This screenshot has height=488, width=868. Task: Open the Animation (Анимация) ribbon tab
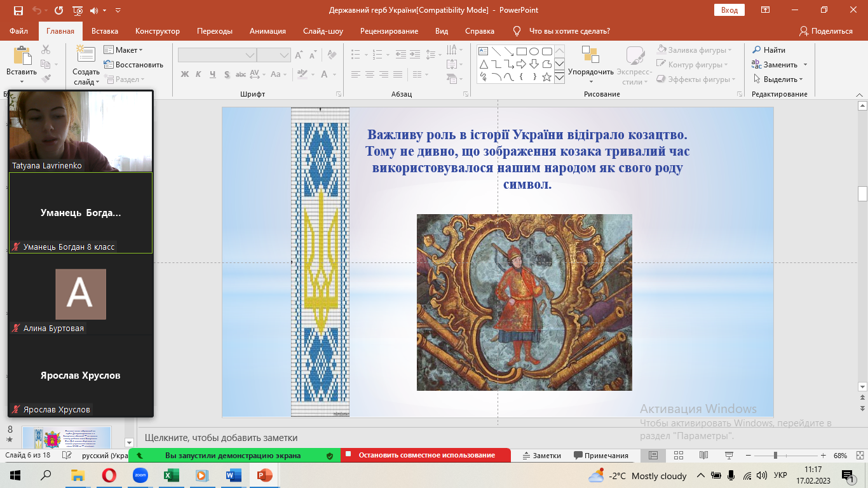point(268,31)
